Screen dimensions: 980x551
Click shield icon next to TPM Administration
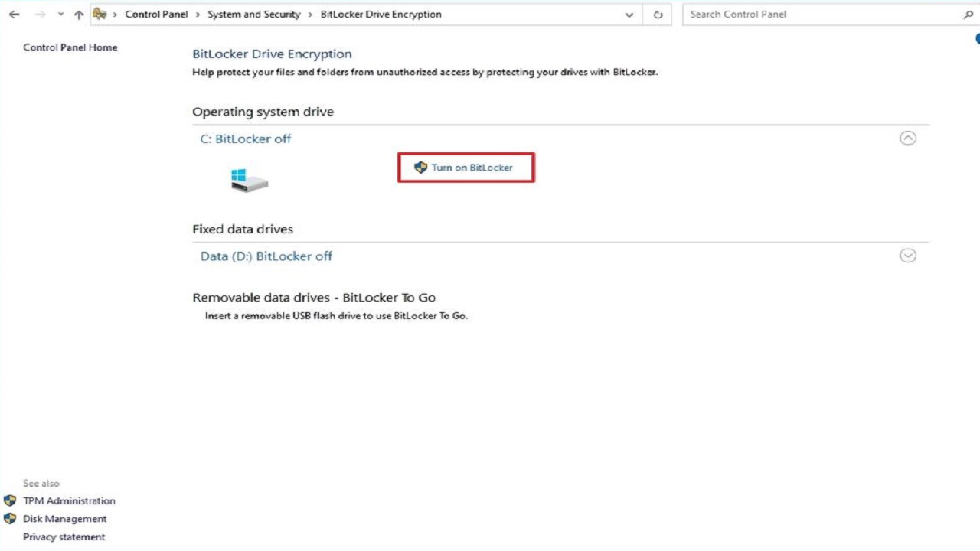(10, 500)
